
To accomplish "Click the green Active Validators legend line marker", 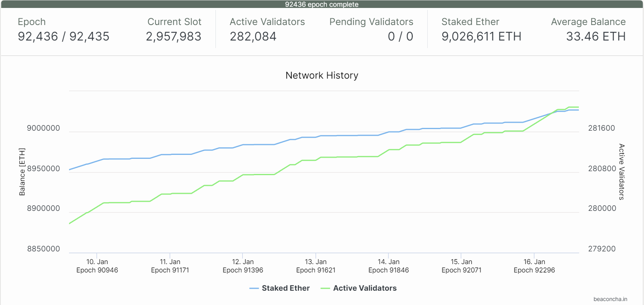I will (325, 288).
